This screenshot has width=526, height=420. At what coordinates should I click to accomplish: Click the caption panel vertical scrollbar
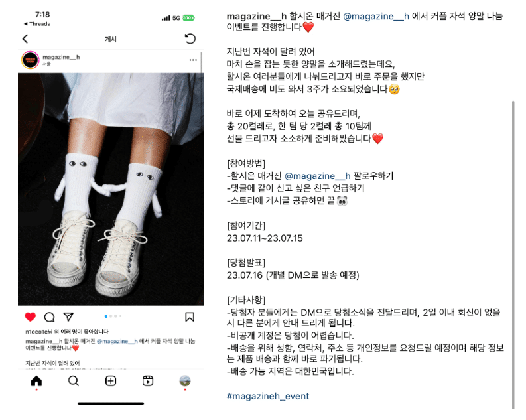513,254
